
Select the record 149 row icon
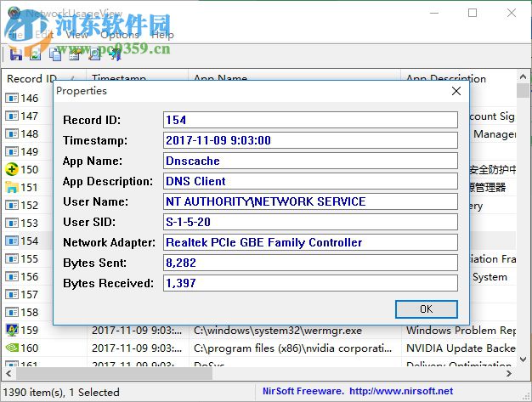pyautogui.click(x=12, y=151)
